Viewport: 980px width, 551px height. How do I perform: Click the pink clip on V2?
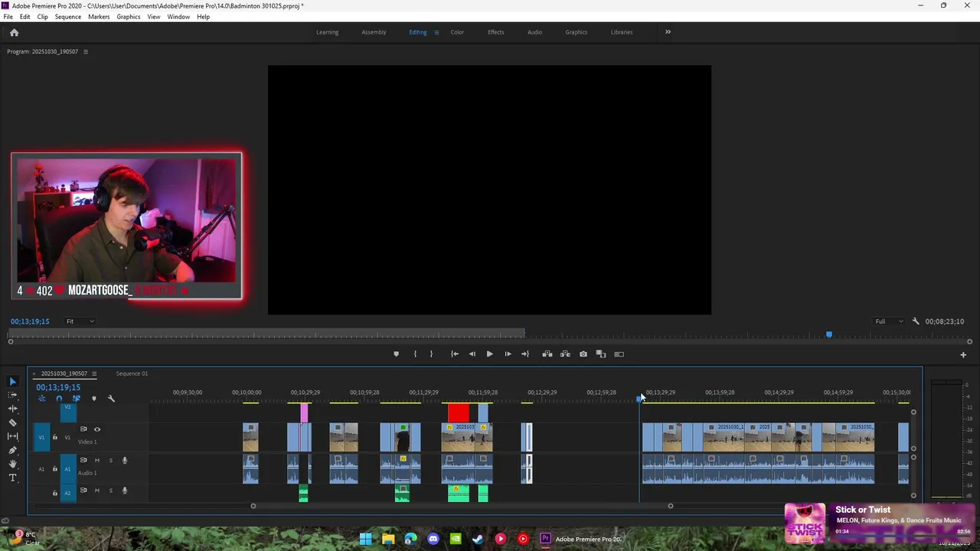304,412
